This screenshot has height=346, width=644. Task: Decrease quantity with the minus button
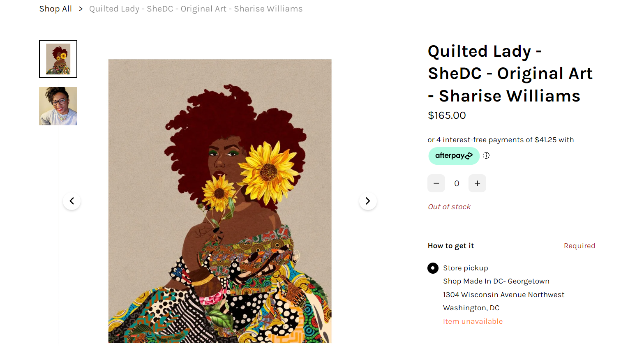point(436,183)
